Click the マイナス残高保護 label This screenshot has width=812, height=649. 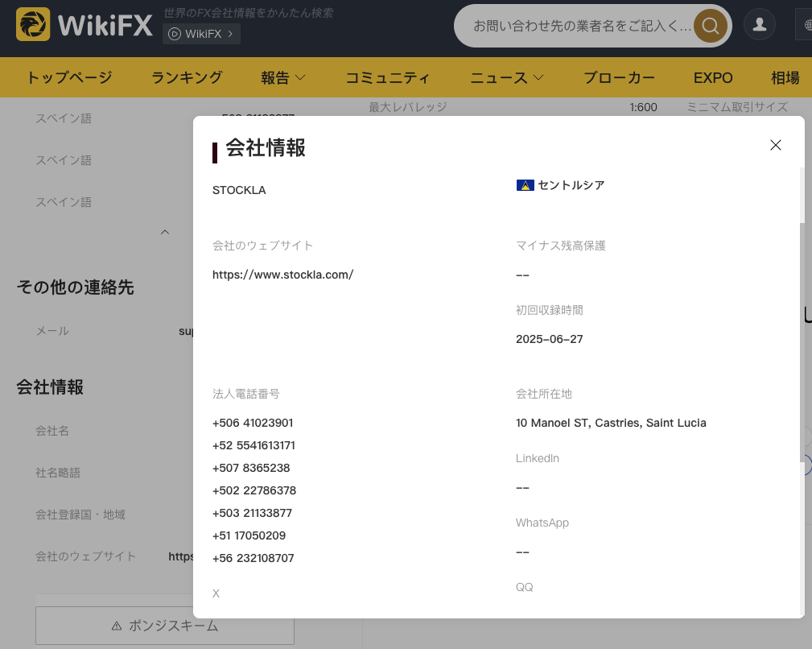pyautogui.click(x=561, y=246)
